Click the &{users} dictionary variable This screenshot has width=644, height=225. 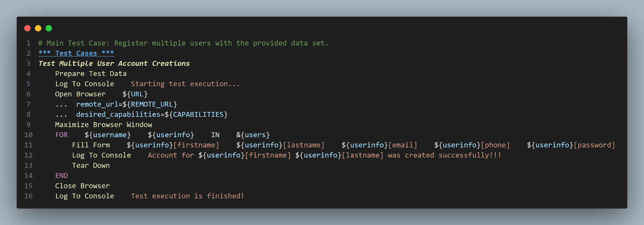253,135
